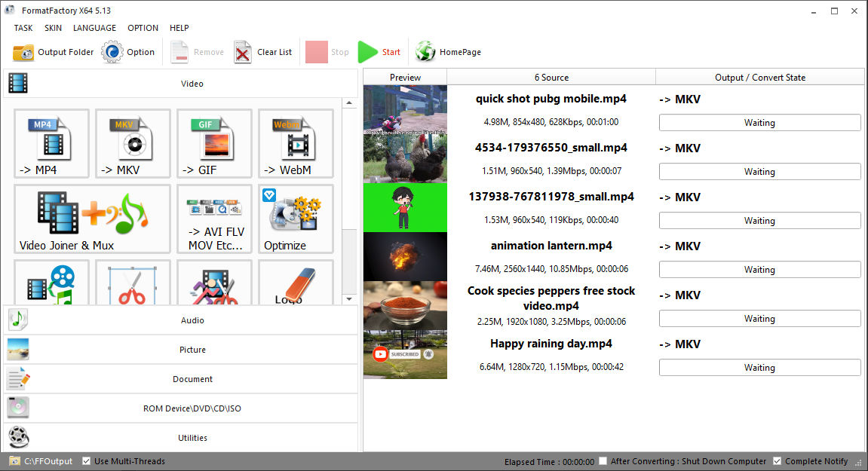Click the Document pencil icon

coord(17,378)
